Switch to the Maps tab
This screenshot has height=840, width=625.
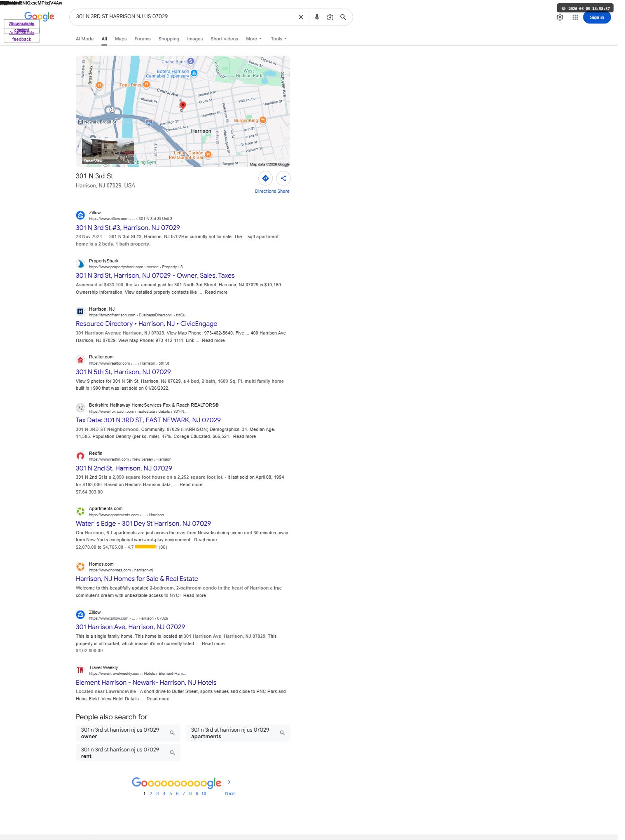click(121, 39)
